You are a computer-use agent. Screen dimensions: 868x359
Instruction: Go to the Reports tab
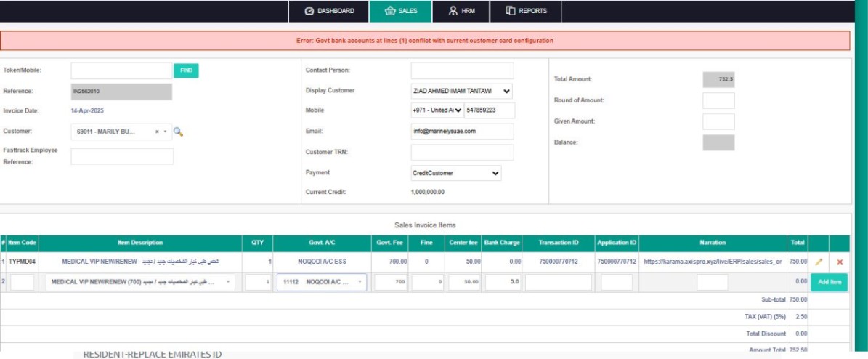[x=526, y=11]
